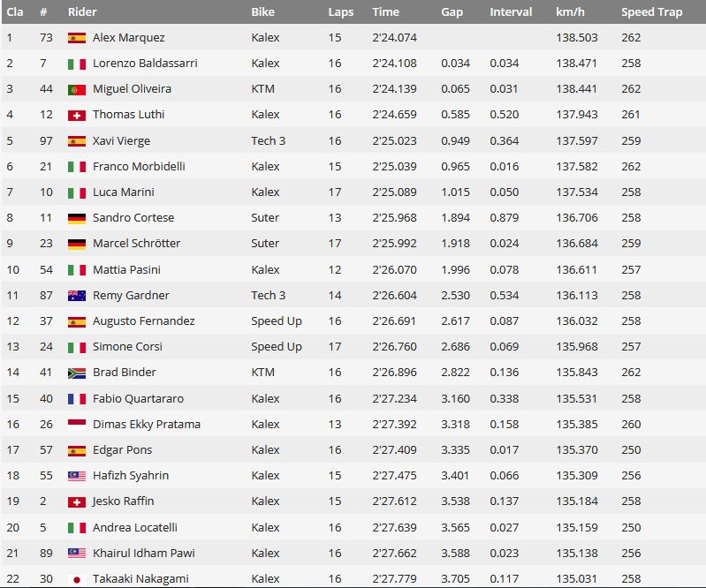
Task: Click the Portuguese flag next to Miguel Oliveira
Action: 77,90
